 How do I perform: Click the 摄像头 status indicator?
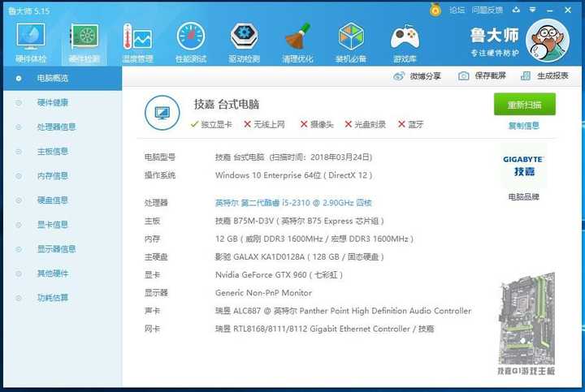tap(317, 124)
